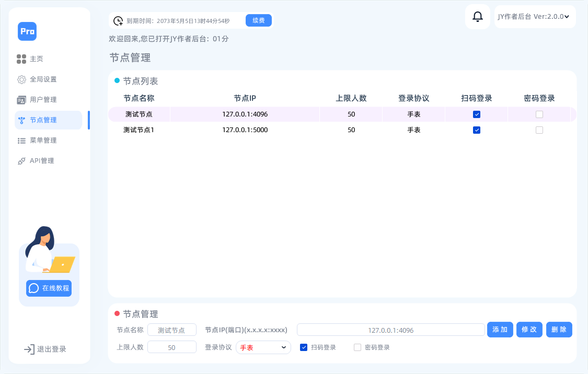588x374 pixels.
Task: Select the 主页 grid icon
Action: 21,59
